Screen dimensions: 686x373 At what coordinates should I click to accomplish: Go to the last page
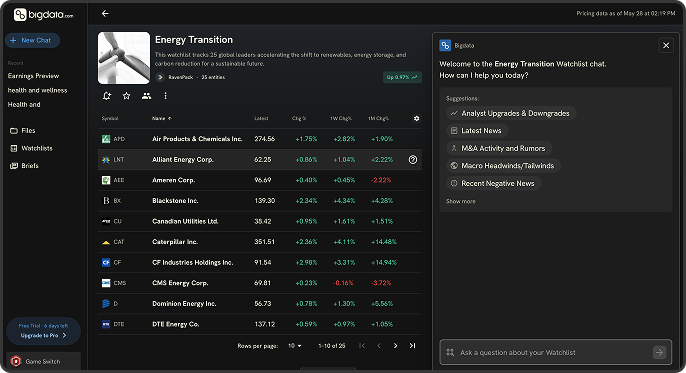(412, 346)
